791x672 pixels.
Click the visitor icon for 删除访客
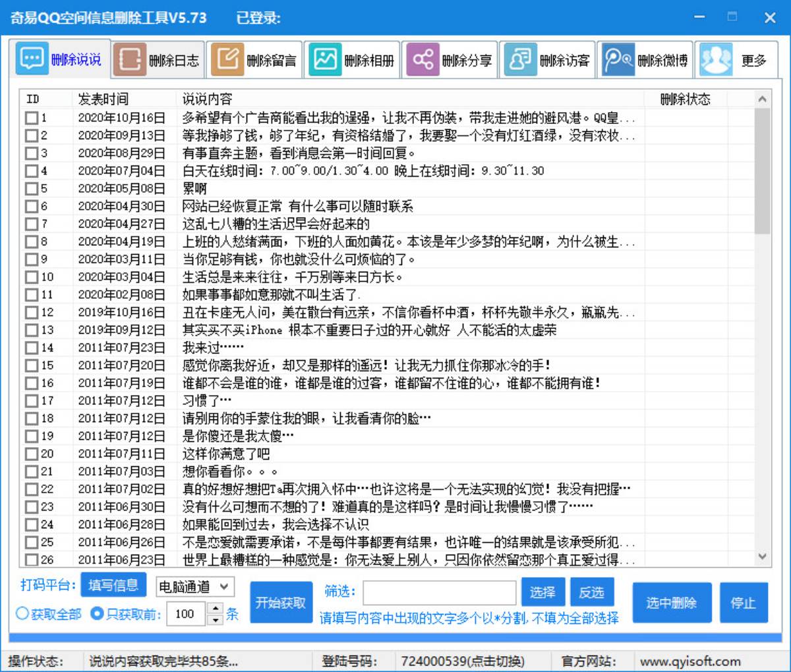click(519, 60)
